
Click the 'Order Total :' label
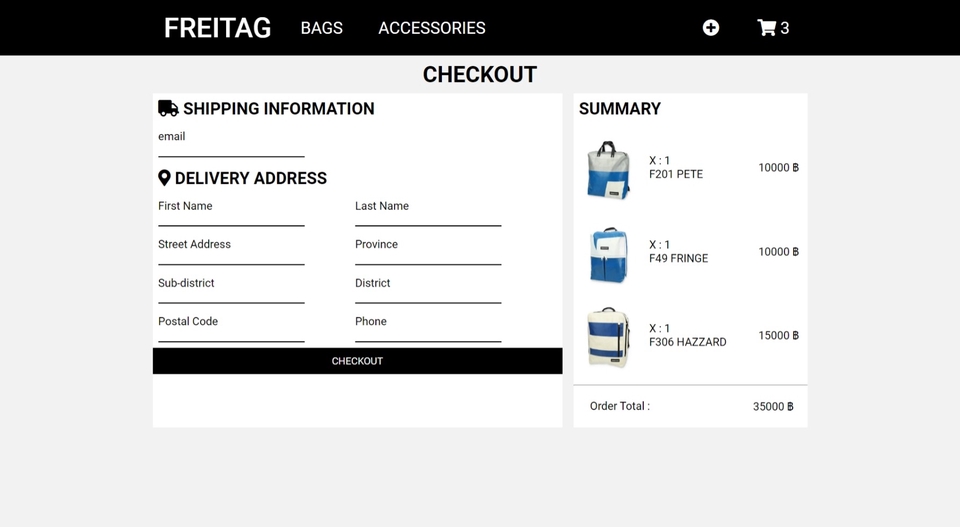pos(620,406)
